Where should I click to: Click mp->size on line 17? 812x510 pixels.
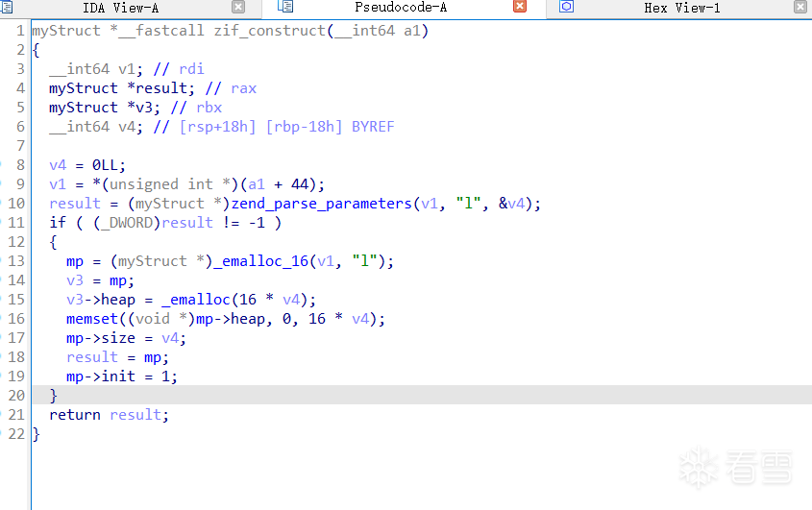101,337
